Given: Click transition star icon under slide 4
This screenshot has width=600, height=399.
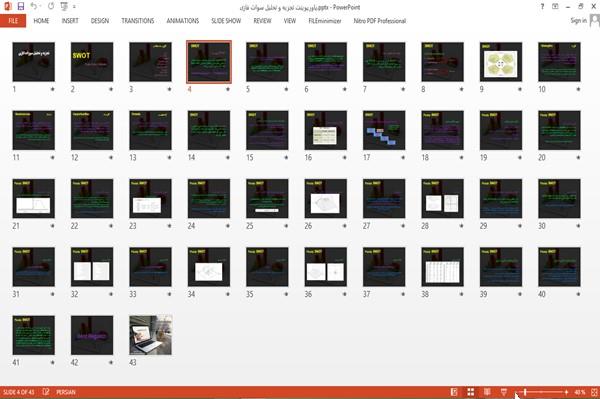Looking at the screenshot, I should 228,89.
